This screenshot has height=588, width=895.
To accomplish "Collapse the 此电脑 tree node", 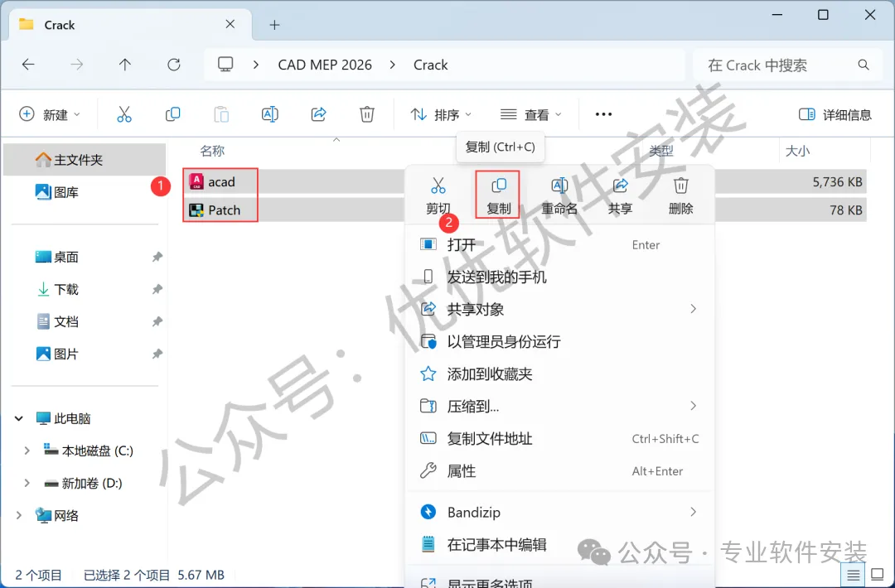I will [19, 418].
